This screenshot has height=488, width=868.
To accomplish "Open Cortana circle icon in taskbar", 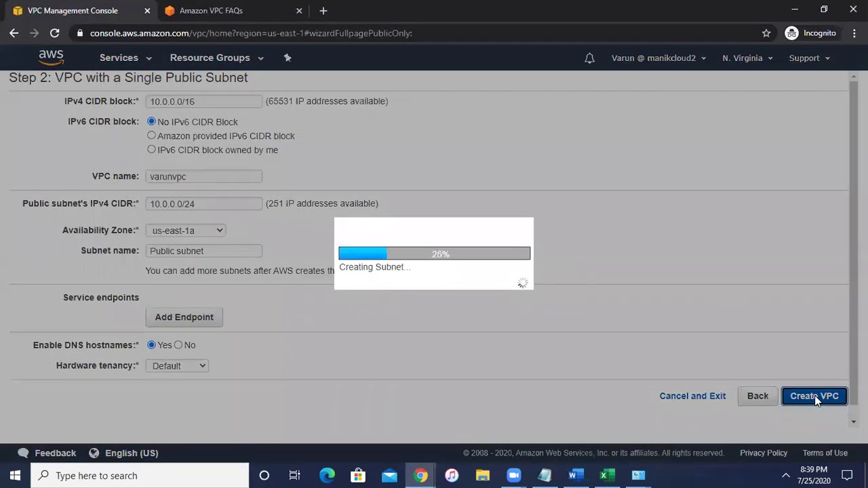I will pos(264,476).
